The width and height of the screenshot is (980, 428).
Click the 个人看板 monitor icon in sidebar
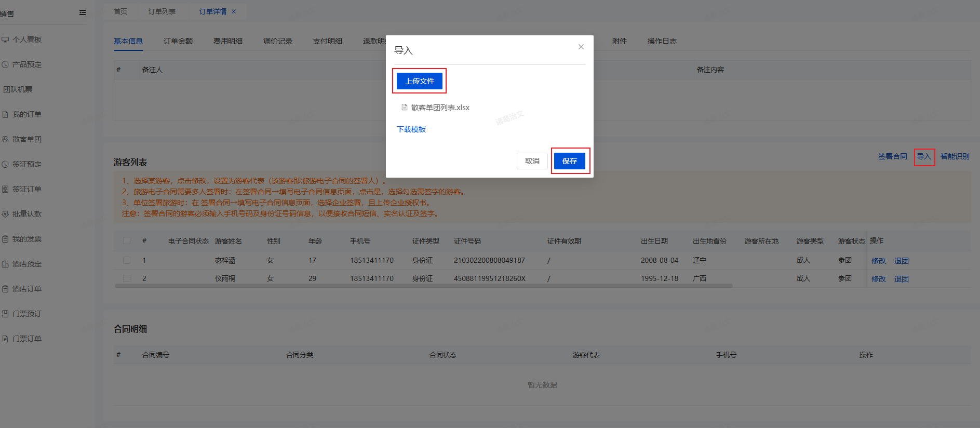tap(5, 39)
